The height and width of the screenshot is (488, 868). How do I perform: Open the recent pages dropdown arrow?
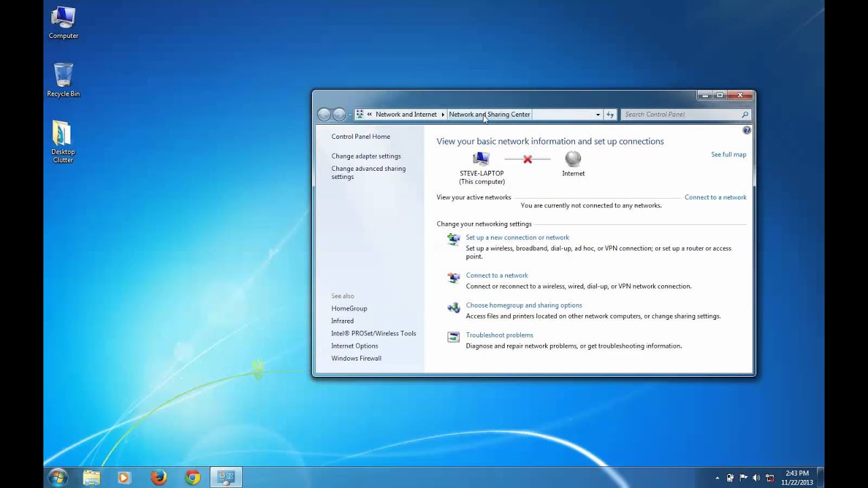(x=350, y=115)
